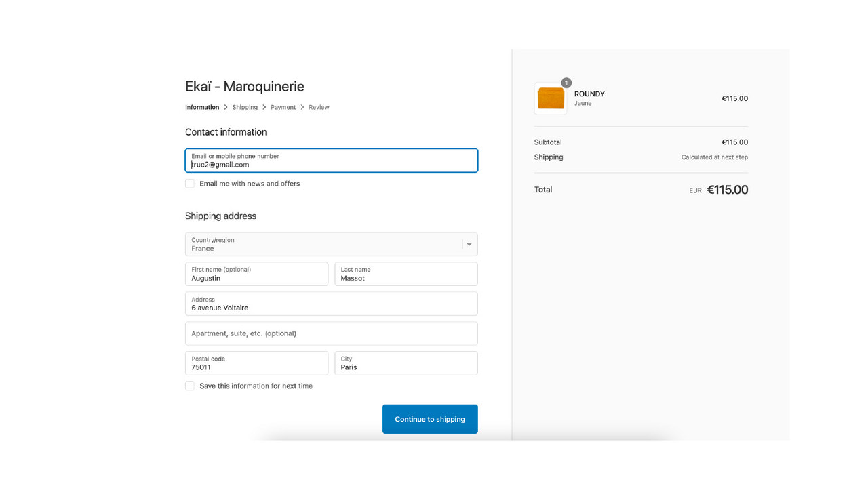
Task: Click 'Calculated at next step' shipping text
Action: [x=715, y=157]
